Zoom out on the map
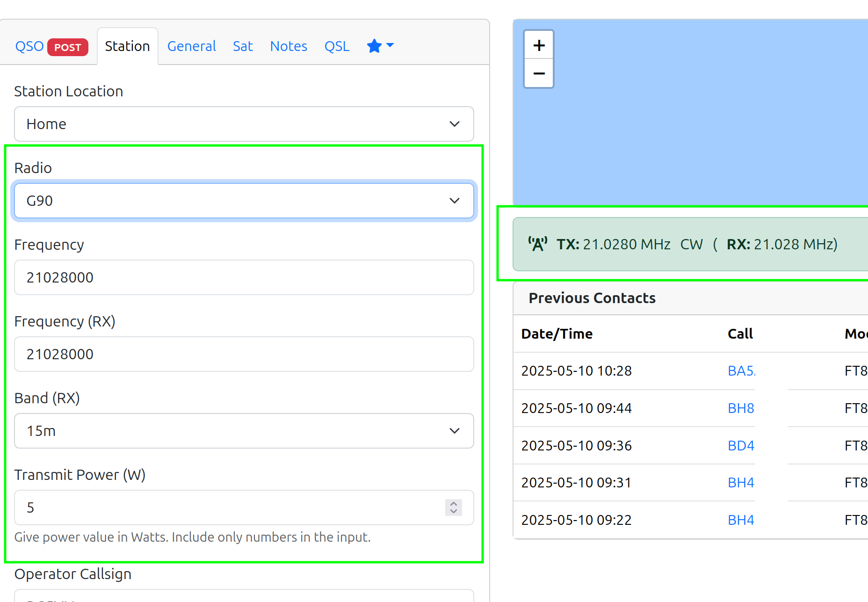The width and height of the screenshot is (868, 602). (539, 73)
